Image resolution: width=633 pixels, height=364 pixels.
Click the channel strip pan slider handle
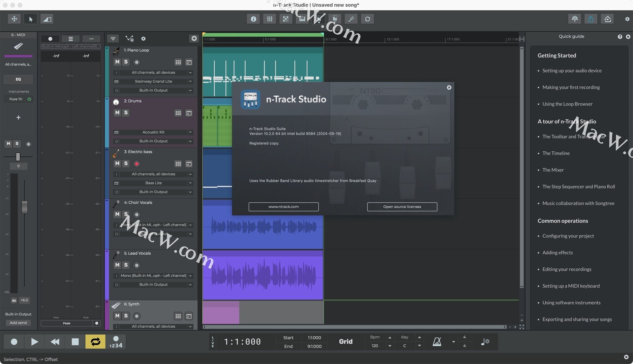pyautogui.click(x=18, y=157)
